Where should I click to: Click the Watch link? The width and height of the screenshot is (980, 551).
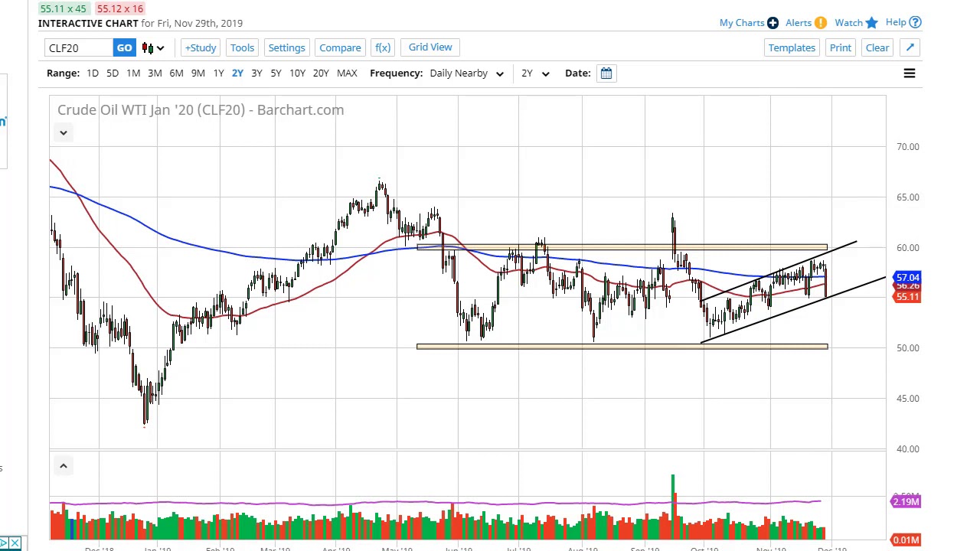848,23
